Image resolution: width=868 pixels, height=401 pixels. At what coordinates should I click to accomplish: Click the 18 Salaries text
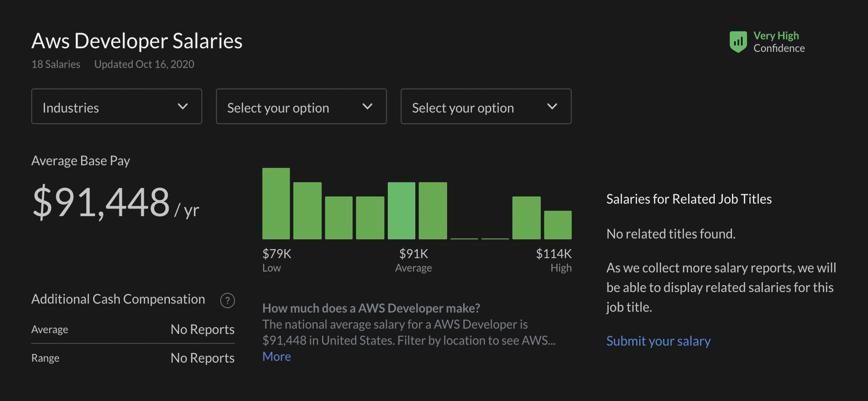pos(56,64)
